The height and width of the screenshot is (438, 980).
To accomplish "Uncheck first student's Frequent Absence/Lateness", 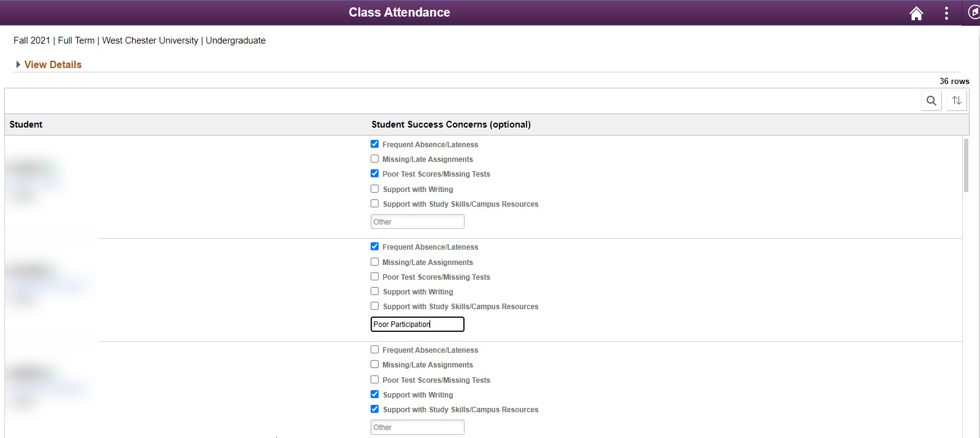I will (375, 144).
